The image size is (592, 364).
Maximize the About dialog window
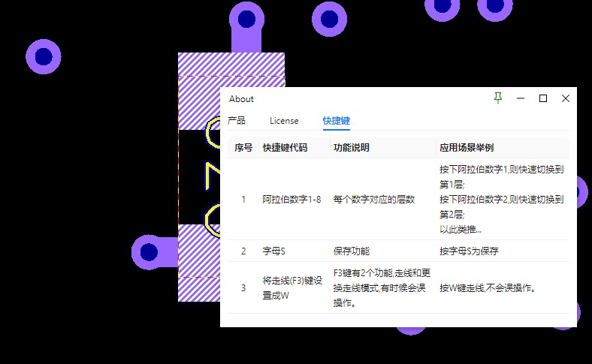[543, 98]
